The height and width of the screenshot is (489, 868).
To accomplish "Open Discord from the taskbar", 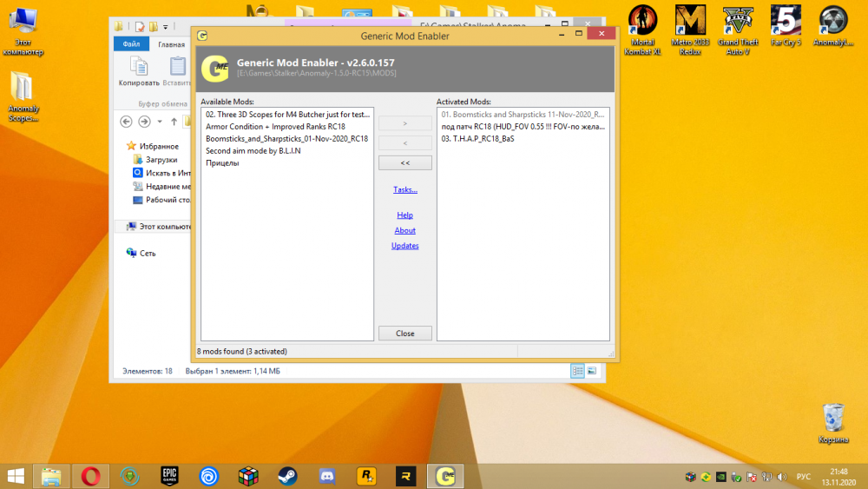I will click(x=327, y=475).
